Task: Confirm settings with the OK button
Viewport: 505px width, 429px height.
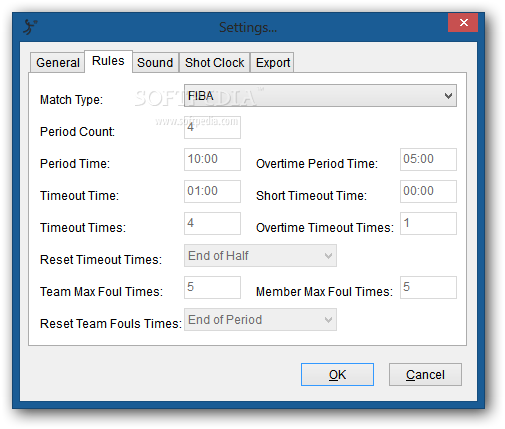Action: pos(337,375)
